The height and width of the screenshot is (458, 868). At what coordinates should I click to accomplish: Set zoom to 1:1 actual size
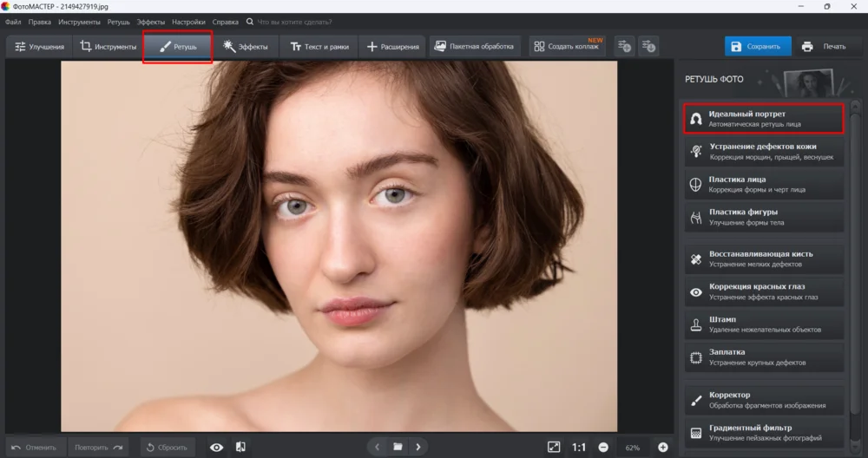coord(579,447)
